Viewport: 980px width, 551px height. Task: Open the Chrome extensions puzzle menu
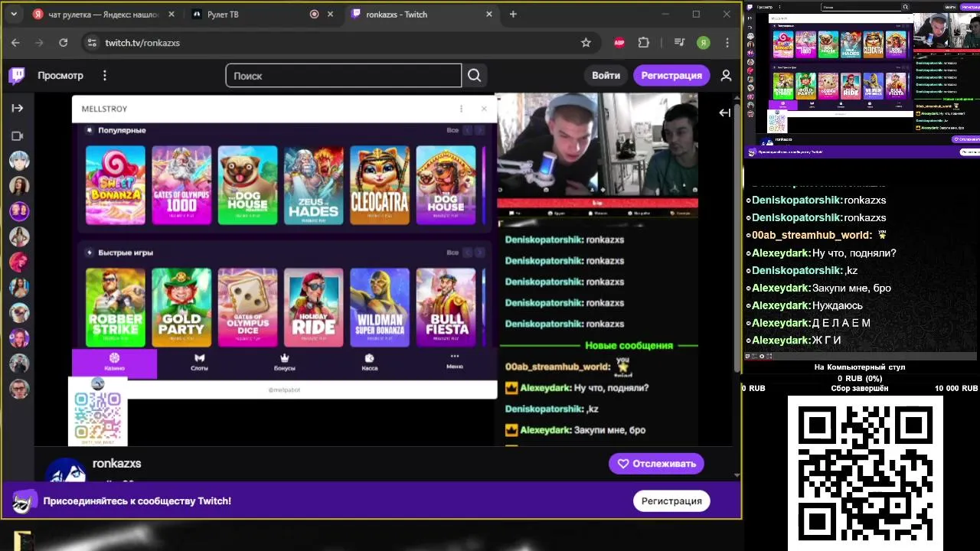[x=644, y=43]
